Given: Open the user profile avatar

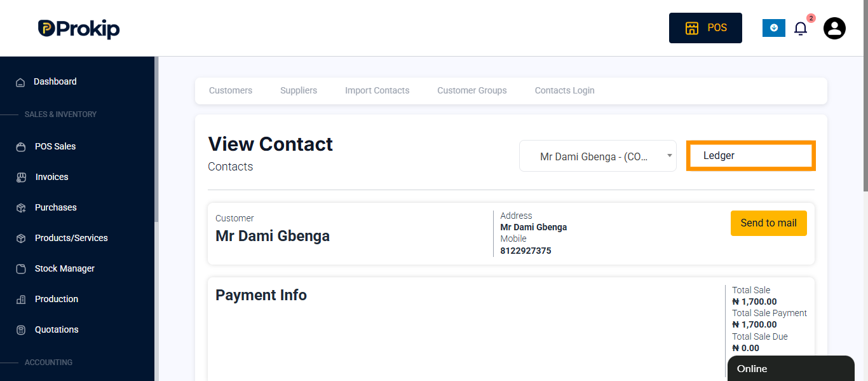Looking at the screenshot, I should click(x=834, y=28).
